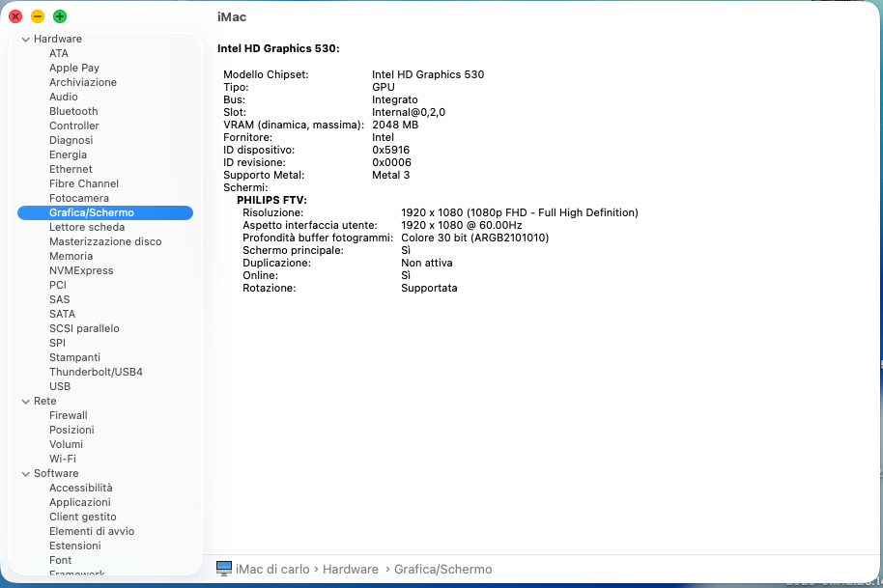Show Stampanti information

[x=74, y=358]
